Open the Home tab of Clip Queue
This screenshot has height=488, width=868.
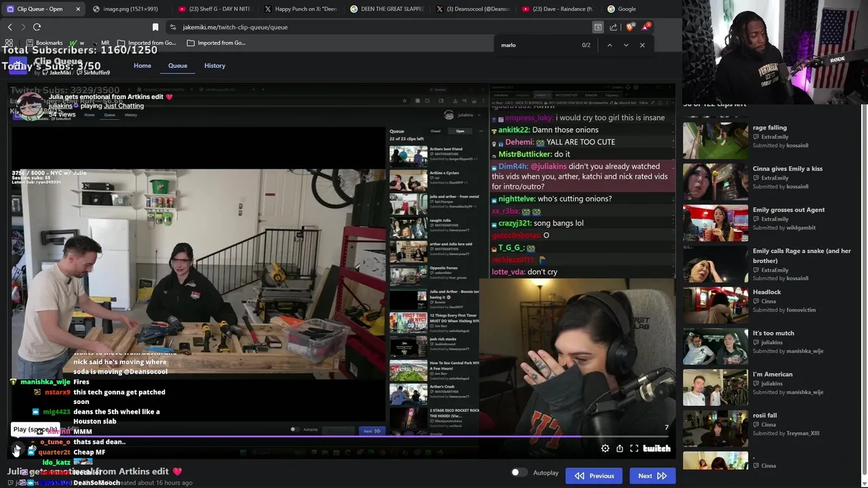coord(142,66)
